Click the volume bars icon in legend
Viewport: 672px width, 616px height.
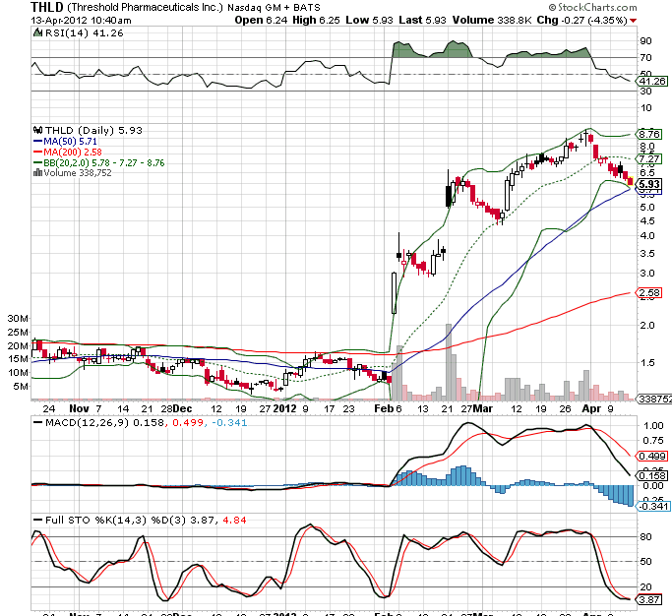(37, 173)
